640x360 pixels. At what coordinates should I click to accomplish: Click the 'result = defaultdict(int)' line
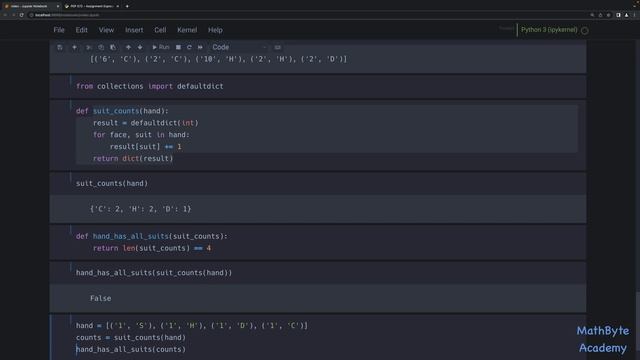pyautogui.click(x=145, y=123)
